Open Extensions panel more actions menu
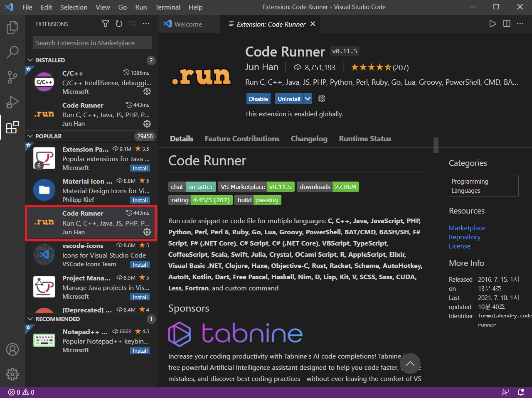This screenshot has height=398, width=532. pos(146,24)
